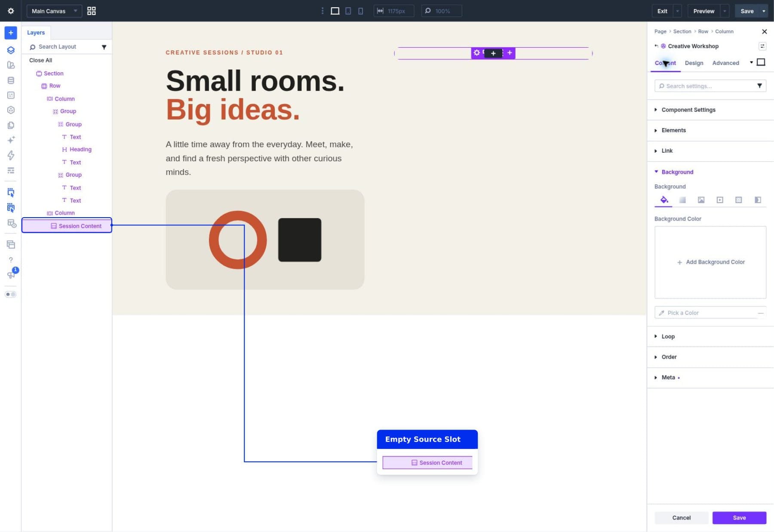
Task: Select the background video tab icon
Action: click(720, 200)
